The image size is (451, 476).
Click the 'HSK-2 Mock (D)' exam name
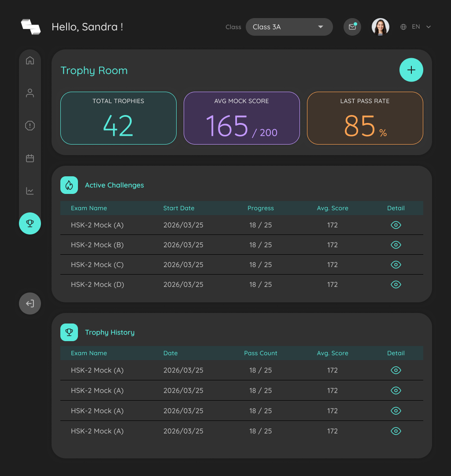click(97, 285)
